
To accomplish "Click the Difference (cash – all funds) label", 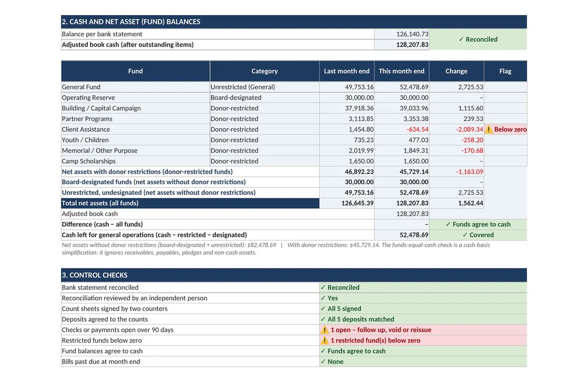I will click(102, 224).
